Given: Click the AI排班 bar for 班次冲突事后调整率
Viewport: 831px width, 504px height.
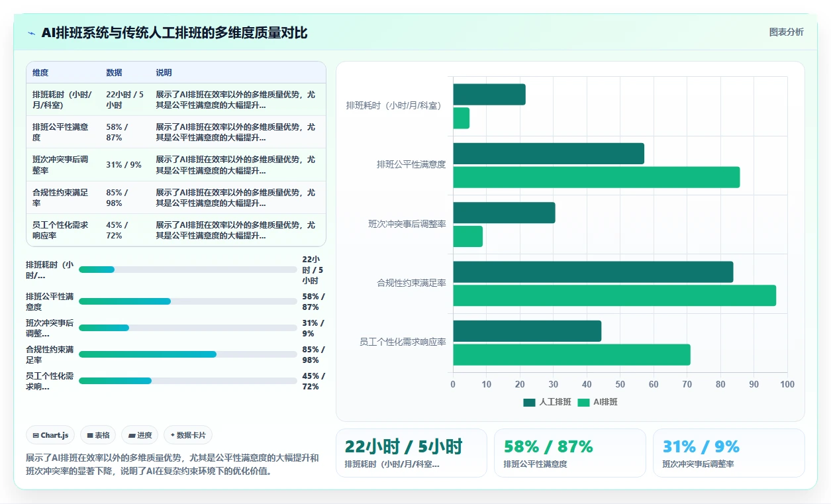Looking at the screenshot, I should pyautogui.click(x=468, y=236).
